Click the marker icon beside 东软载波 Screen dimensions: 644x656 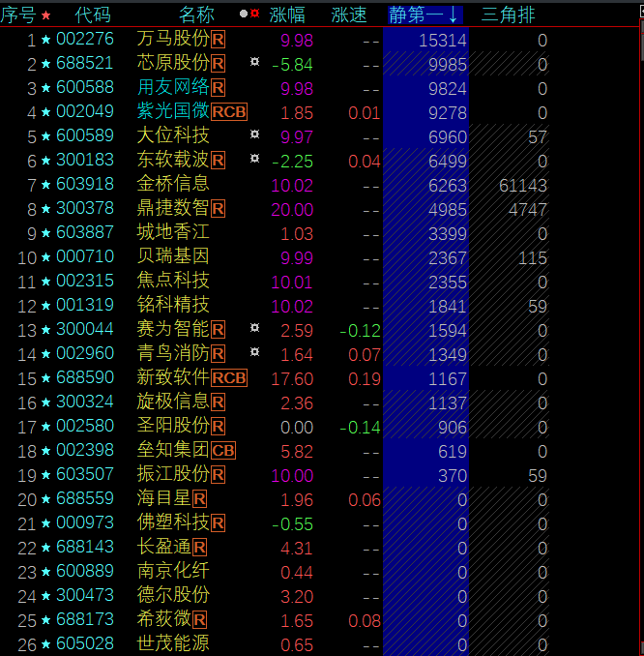pyautogui.click(x=254, y=159)
